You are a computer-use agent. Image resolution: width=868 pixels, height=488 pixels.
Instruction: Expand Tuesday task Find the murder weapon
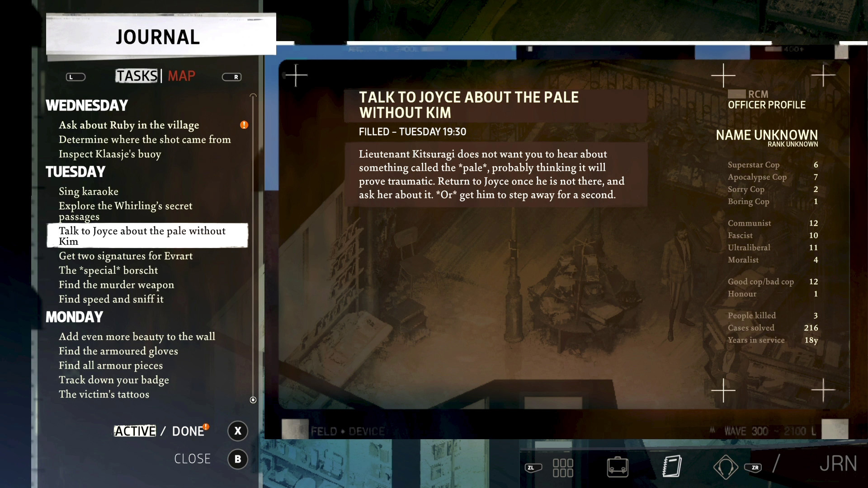tap(116, 284)
